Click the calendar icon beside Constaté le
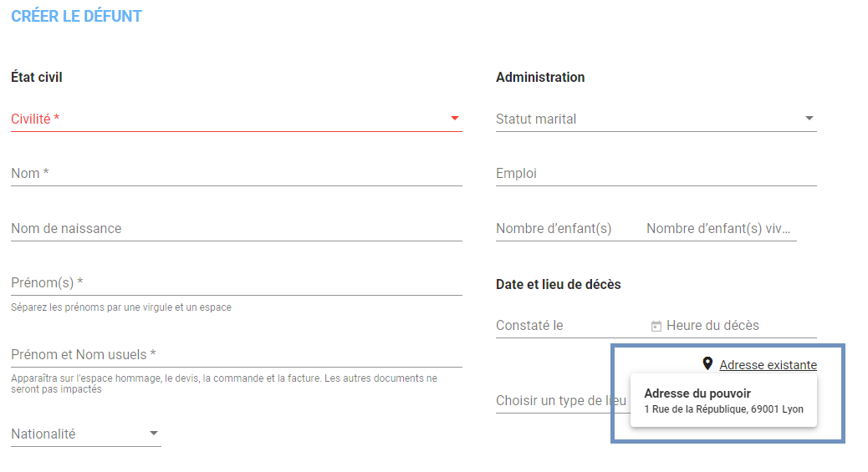Viewport: 868px width, 472px height. [x=656, y=327]
